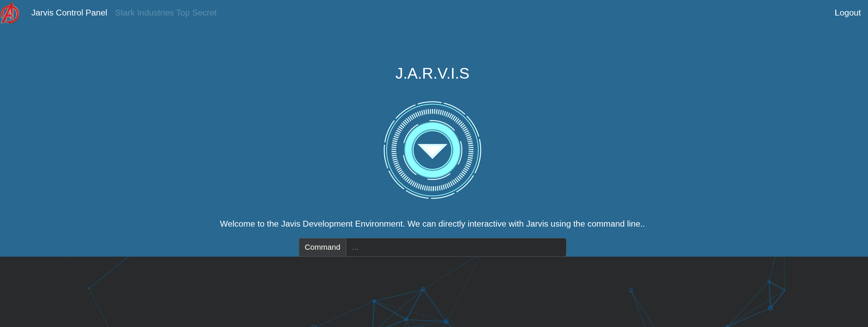This screenshot has height=327, width=868.
Task: Click the isolated ring-shaped node right of center
Action: point(631,290)
